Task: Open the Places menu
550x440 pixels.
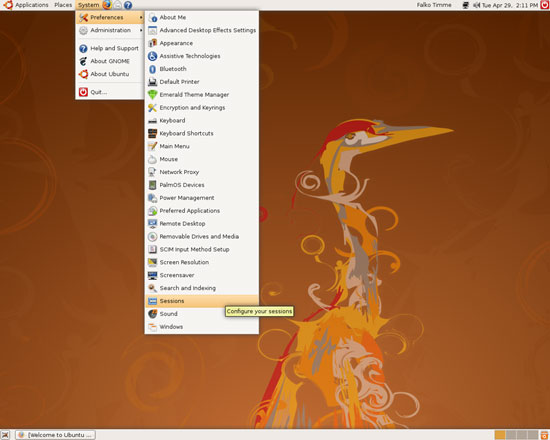Action: pos(63,5)
